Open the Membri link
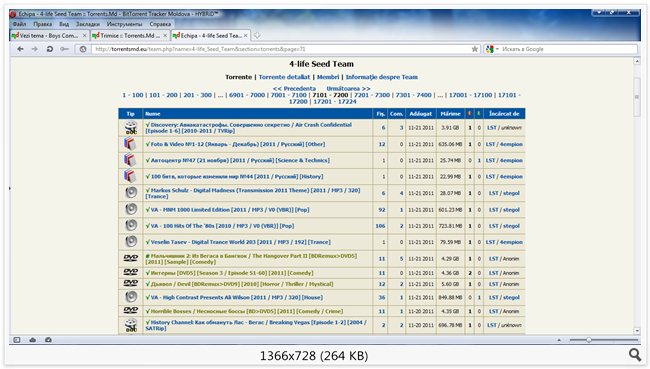Screen dimensions: 650x369 click(328, 77)
